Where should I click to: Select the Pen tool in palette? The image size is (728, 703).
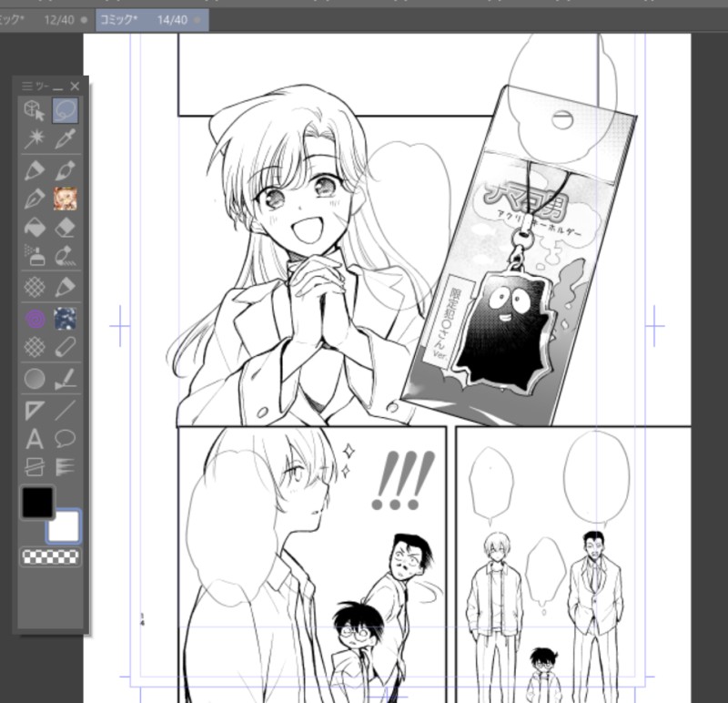click(x=35, y=170)
